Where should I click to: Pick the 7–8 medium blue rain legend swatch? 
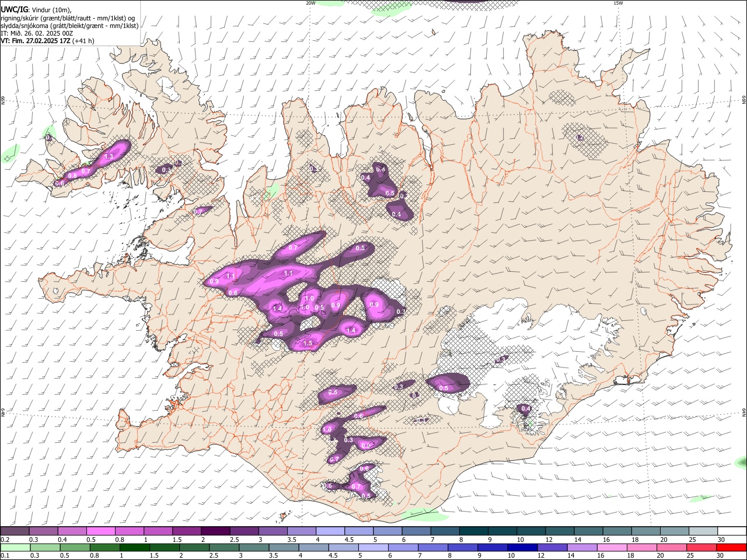[x=432, y=548]
